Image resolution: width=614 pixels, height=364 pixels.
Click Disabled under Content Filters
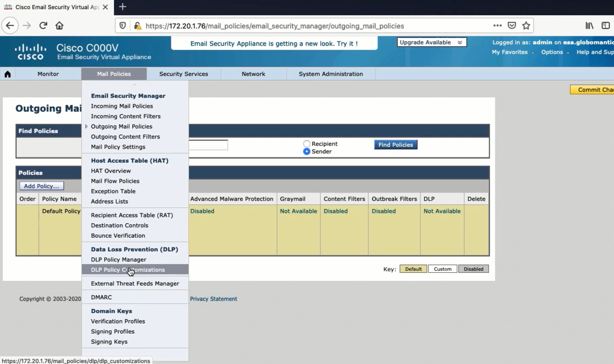(336, 211)
